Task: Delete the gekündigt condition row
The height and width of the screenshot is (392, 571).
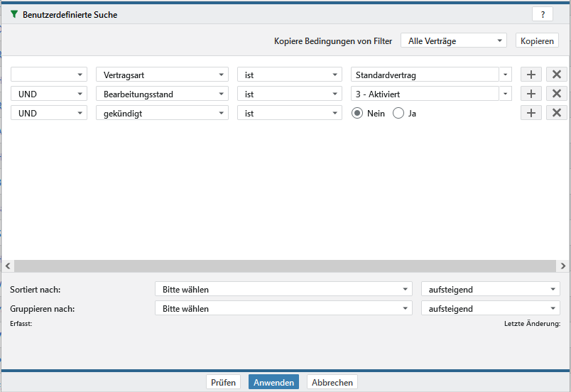Action: click(x=557, y=113)
